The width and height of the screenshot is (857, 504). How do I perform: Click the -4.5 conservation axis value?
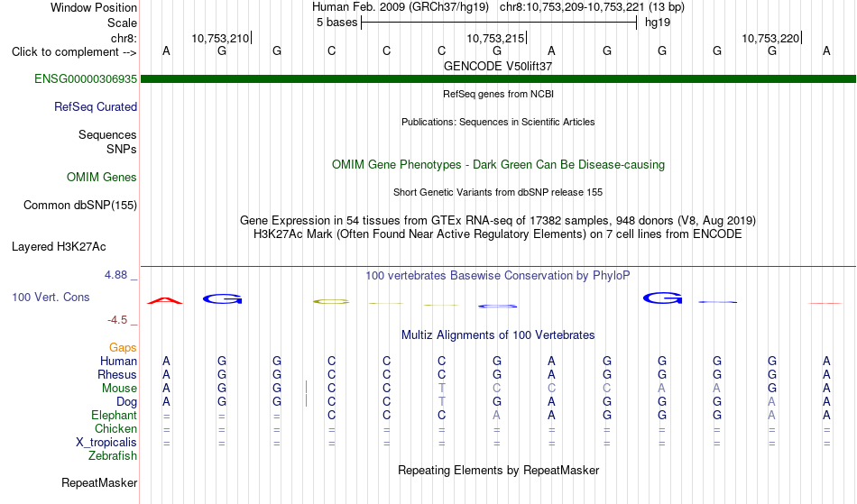117,320
